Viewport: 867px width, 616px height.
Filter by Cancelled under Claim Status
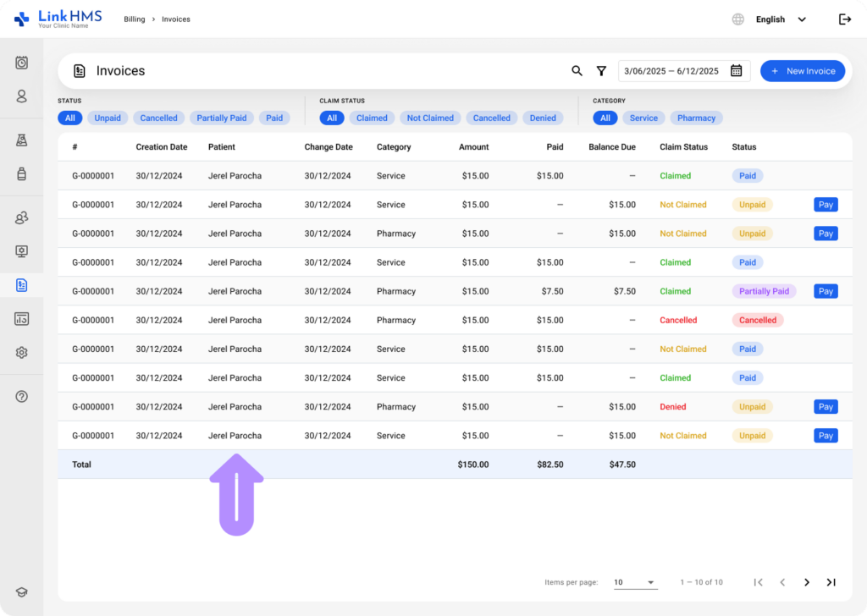tap(492, 118)
